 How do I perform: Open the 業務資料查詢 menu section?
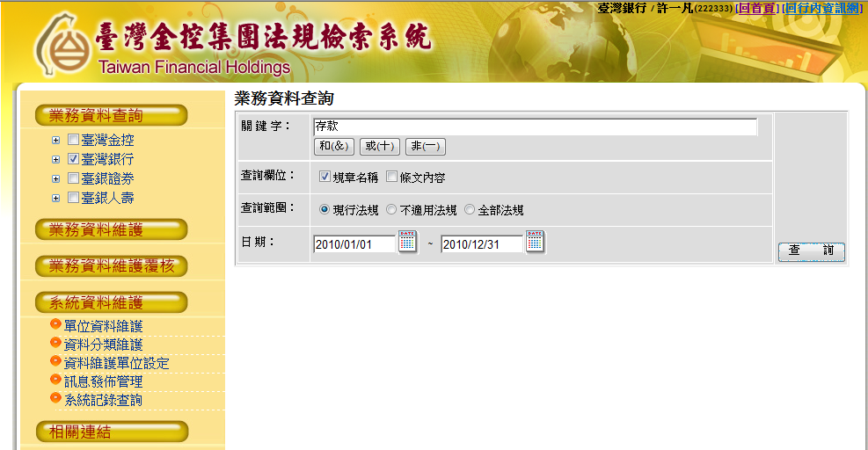coord(112,116)
